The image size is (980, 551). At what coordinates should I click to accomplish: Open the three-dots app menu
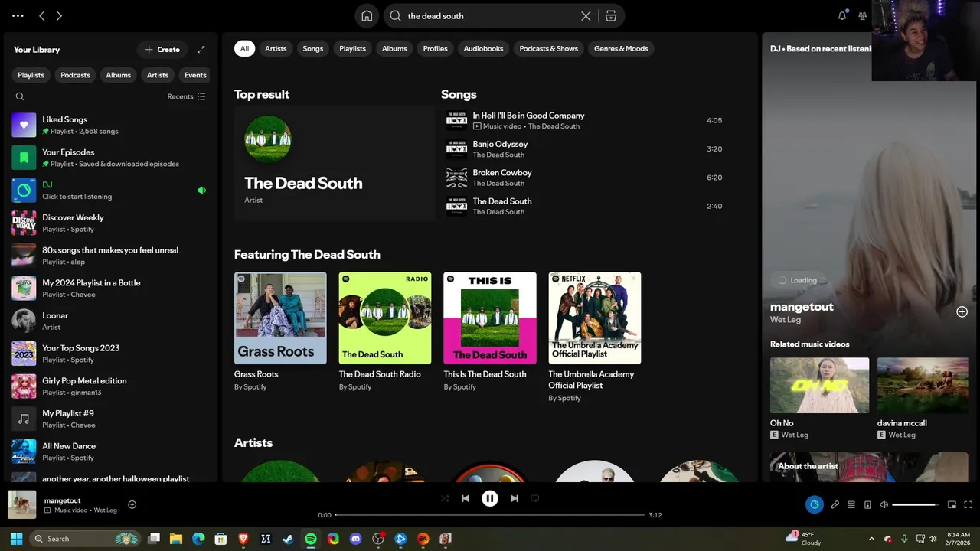tap(18, 15)
